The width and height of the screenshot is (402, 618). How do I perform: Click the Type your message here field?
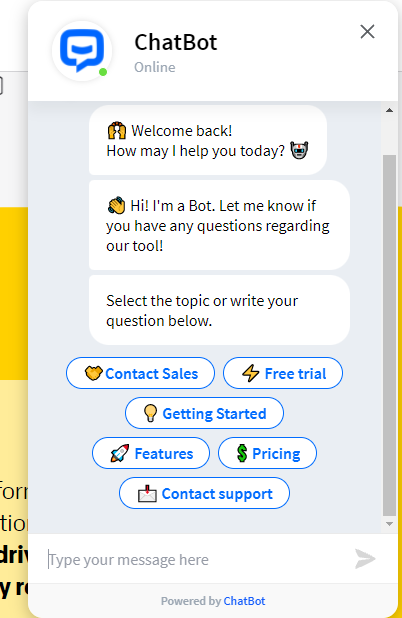(x=197, y=559)
